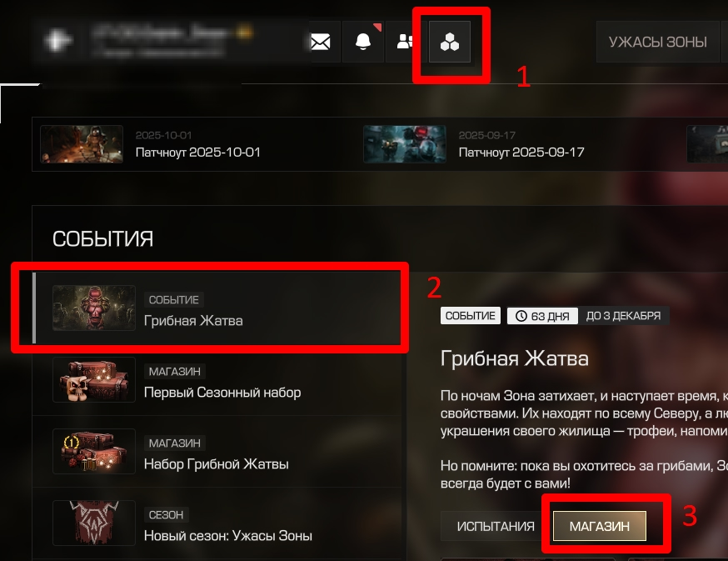The width and height of the screenshot is (728, 561).
Task: Click the Грибная Жатва mushroom thumbnail
Action: [x=94, y=308]
